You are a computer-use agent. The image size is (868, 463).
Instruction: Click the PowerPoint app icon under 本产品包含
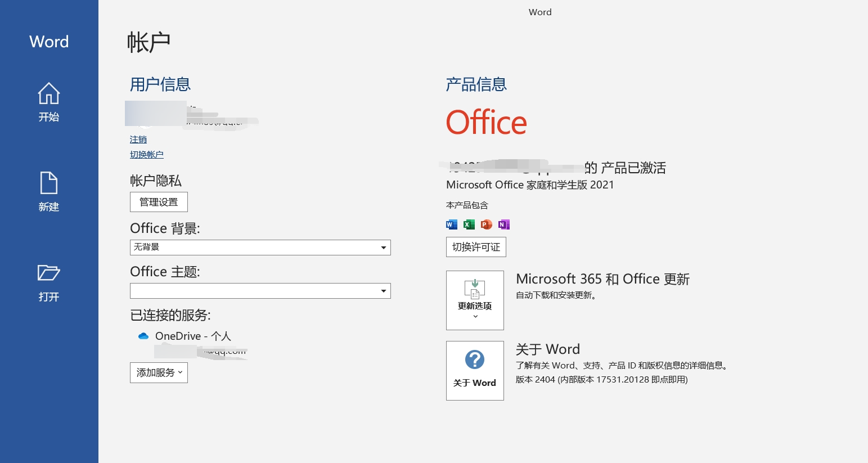[x=487, y=224]
